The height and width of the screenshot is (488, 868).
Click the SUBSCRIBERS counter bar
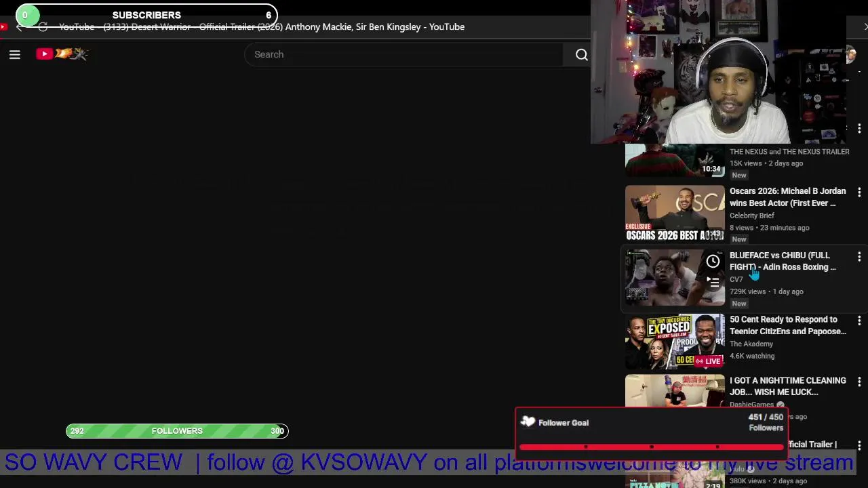click(x=146, y=15)
